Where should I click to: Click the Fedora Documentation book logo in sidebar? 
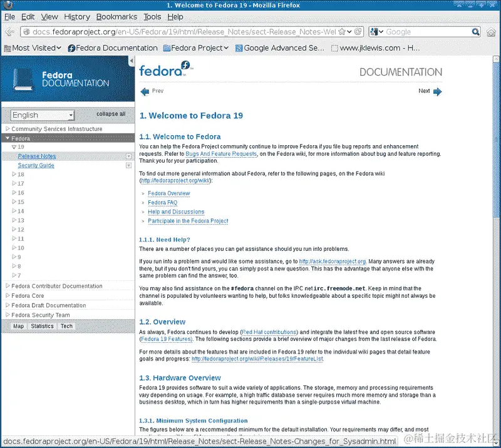point(23,79)
